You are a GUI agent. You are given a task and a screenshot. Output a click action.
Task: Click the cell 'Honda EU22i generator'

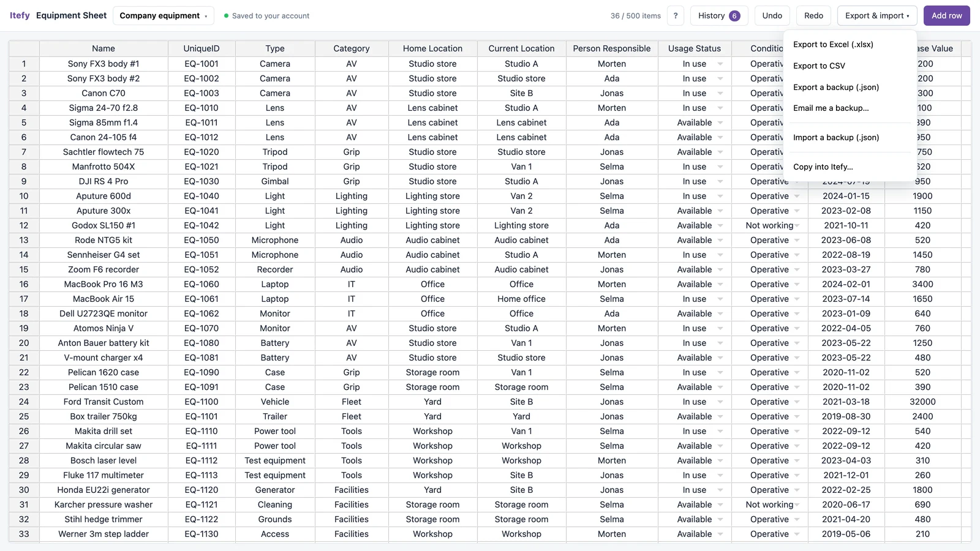point(104,490)
